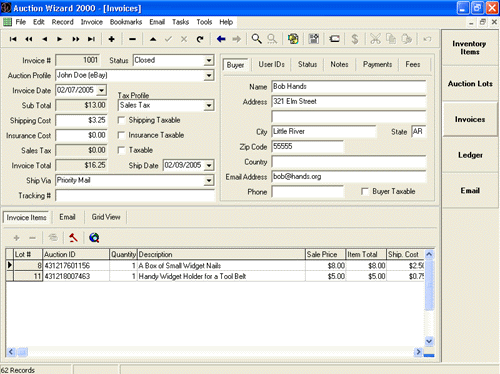Check the Insurance Taxable box
500x374 pixels.
122,135
